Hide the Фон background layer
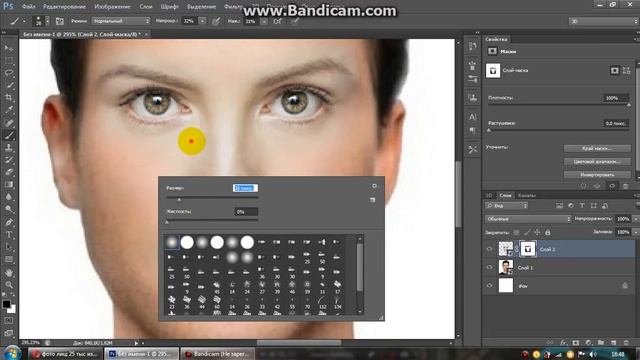This screenshot has width=640, height=360. (x=489, y=286)
